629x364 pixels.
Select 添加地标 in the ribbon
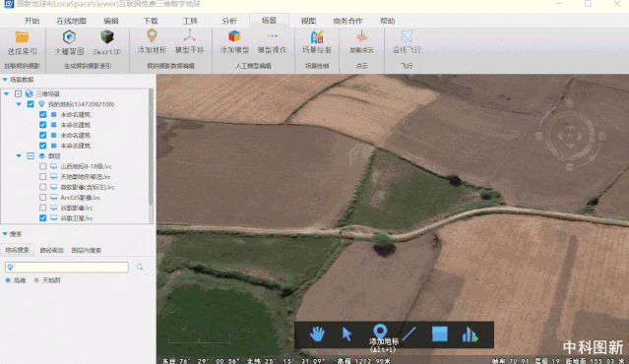point(152,41)
